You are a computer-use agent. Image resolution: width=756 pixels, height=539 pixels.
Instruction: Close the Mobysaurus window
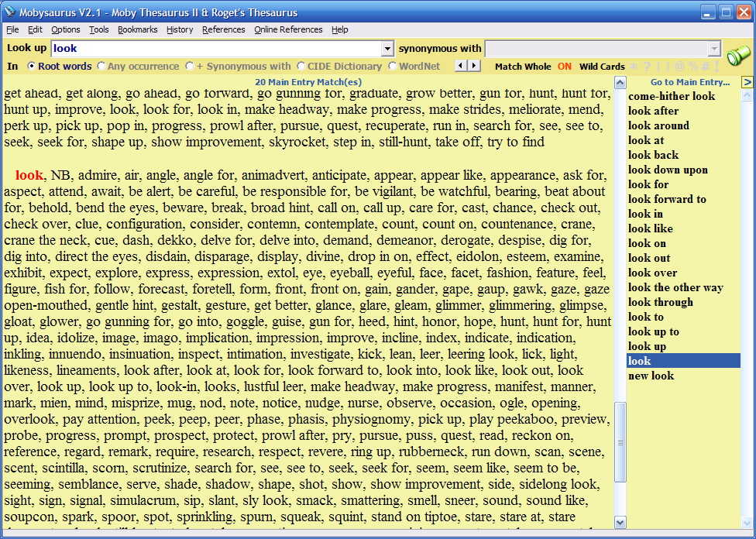744,12
